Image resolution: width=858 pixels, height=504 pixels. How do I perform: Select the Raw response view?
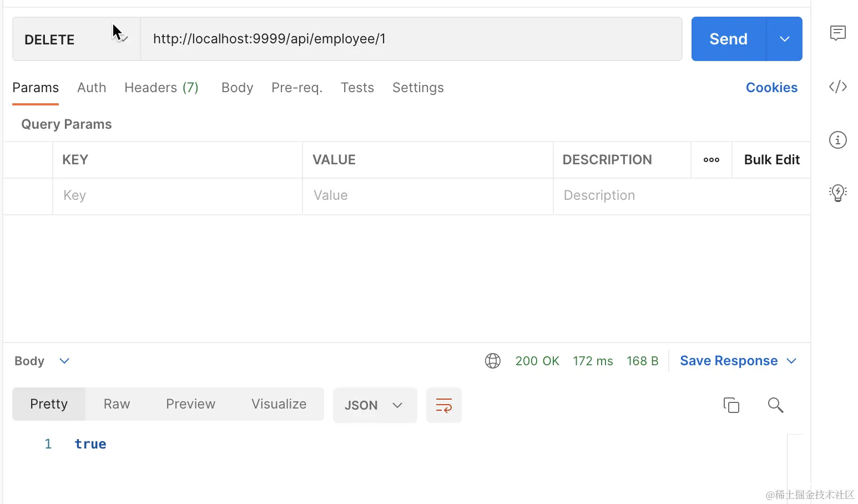pos(117,404)
